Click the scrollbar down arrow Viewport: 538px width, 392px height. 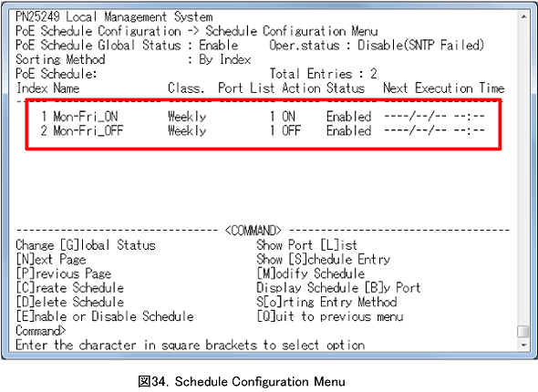pyautogui.click(x=523, y=345)
